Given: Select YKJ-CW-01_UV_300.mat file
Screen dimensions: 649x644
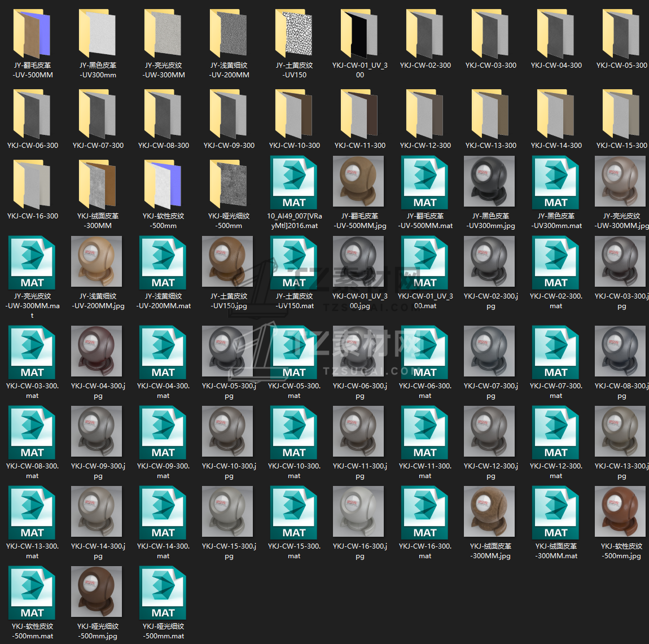Looking at the screenshot, I should (x=424, y=262).
